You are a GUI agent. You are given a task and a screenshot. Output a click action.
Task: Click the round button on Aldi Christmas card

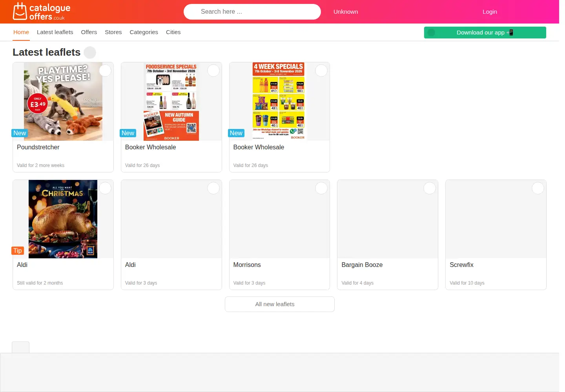click(x=105, y=188)
